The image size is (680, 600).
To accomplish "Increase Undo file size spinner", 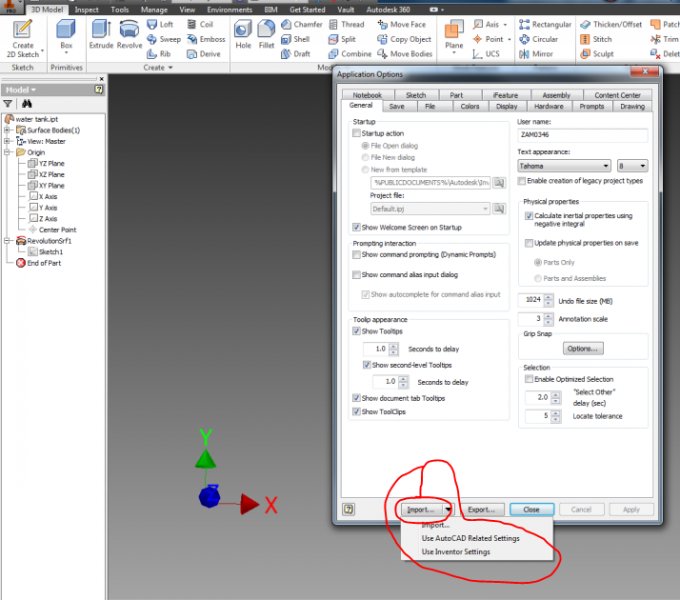I will click(549, 297).
